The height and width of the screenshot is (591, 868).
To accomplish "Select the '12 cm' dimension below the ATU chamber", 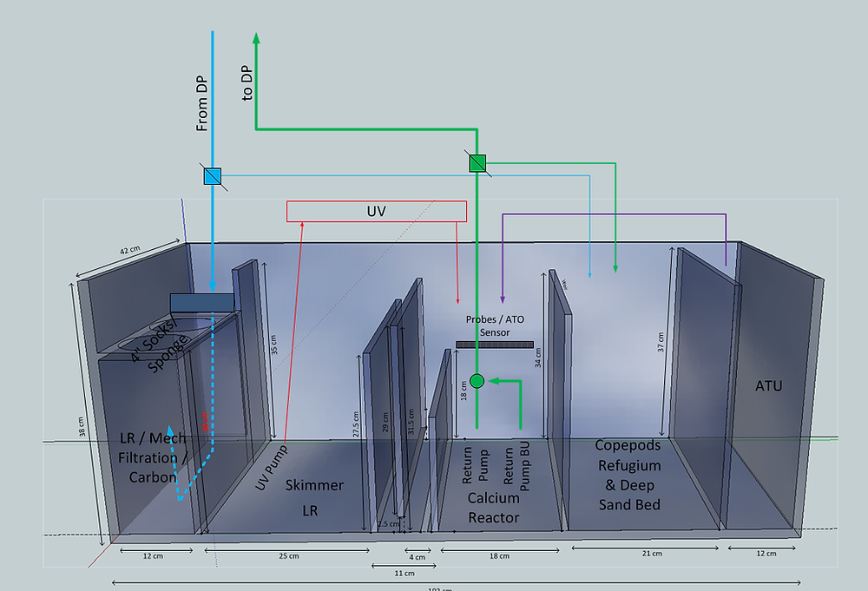I will coord(766,554).
